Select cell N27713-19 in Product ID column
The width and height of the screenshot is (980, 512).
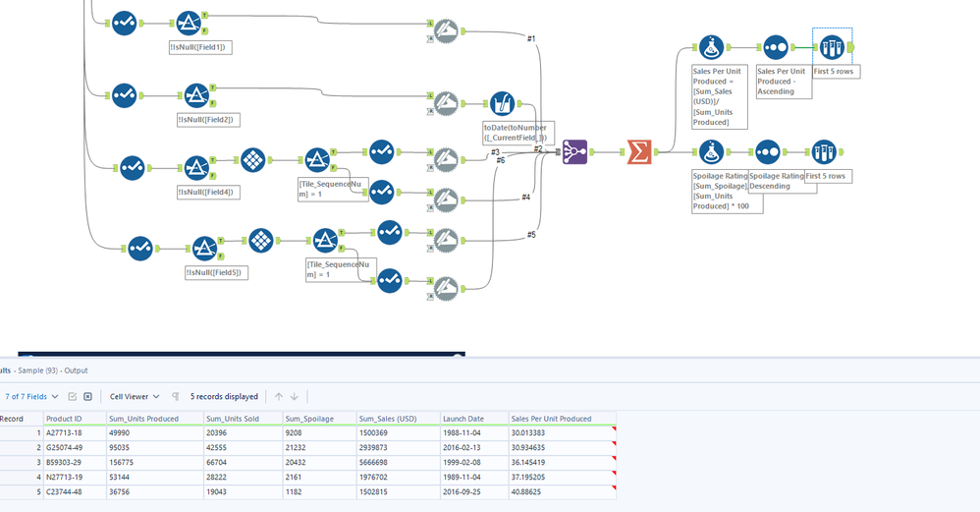pyautogui.click(x=75, y=477)
